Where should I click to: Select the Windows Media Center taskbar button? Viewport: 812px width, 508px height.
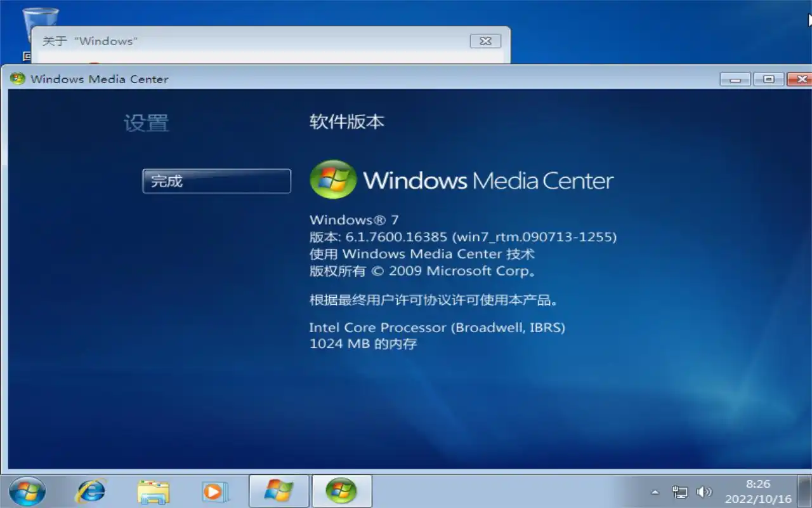pyautogui.click(x=341, y=491)
